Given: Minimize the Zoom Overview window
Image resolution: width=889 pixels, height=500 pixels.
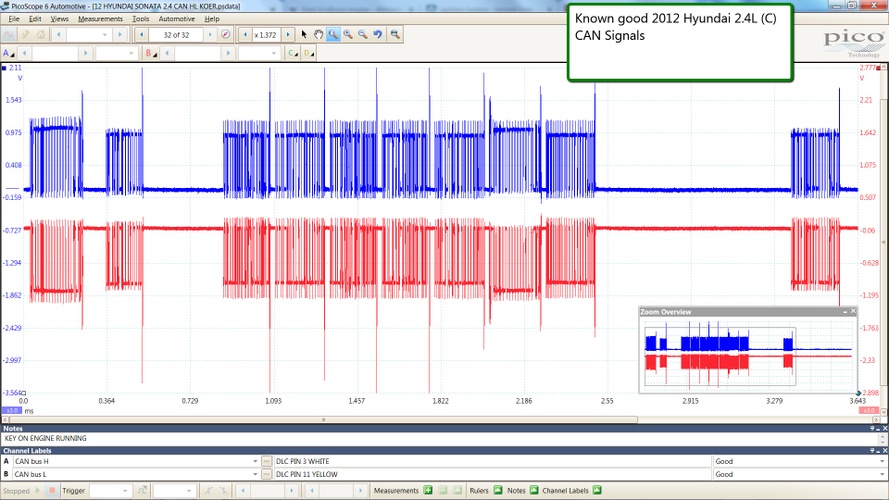Looking at the screenshot, I should click(845, 311).
